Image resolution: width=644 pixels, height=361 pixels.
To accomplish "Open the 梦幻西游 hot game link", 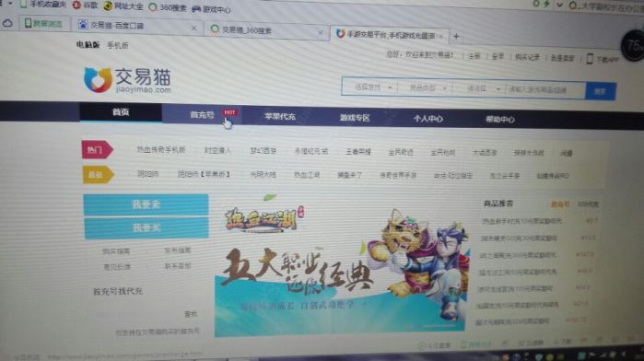I will click(263, 151).
